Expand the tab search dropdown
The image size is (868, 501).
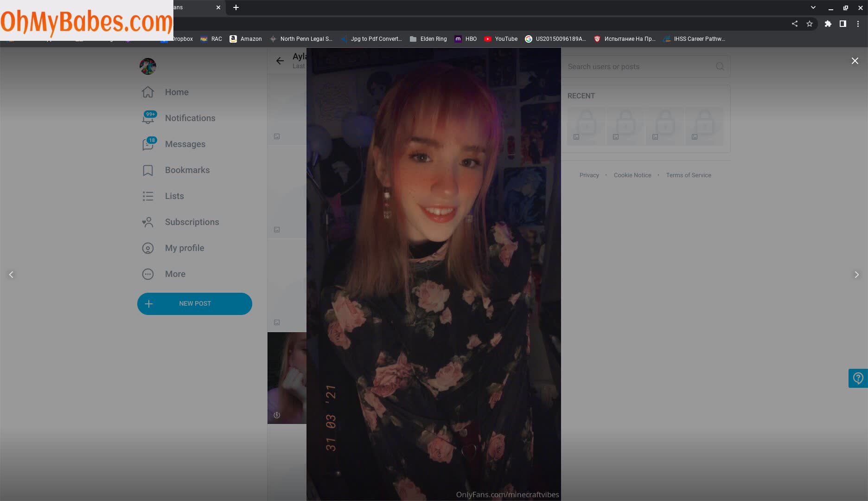813,7
